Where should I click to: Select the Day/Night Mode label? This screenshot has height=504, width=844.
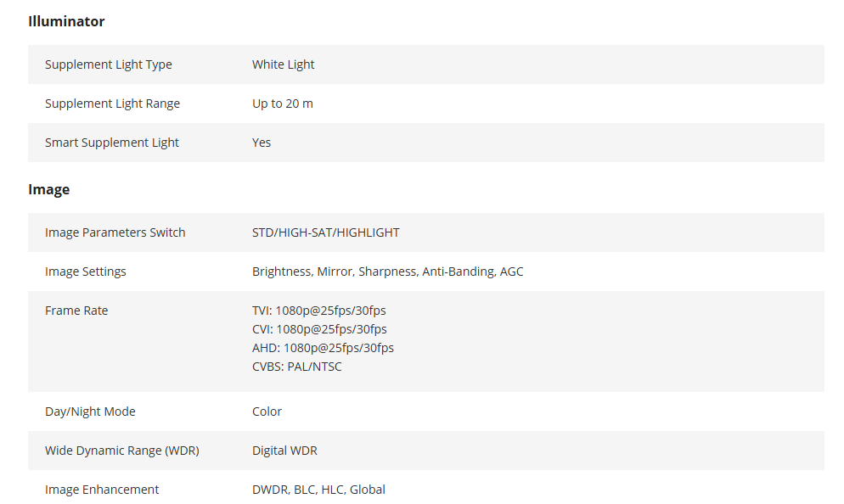point(90,412)
